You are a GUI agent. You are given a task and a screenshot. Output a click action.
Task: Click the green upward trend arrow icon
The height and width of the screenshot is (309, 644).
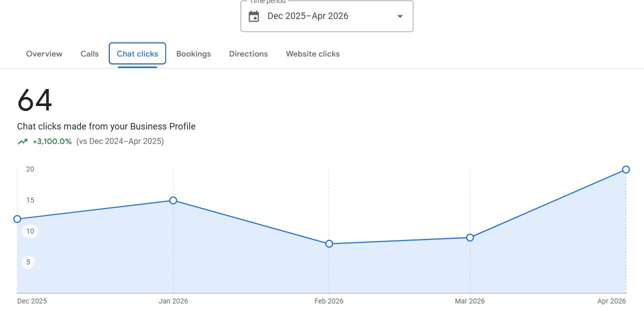[x=22, y=141]
